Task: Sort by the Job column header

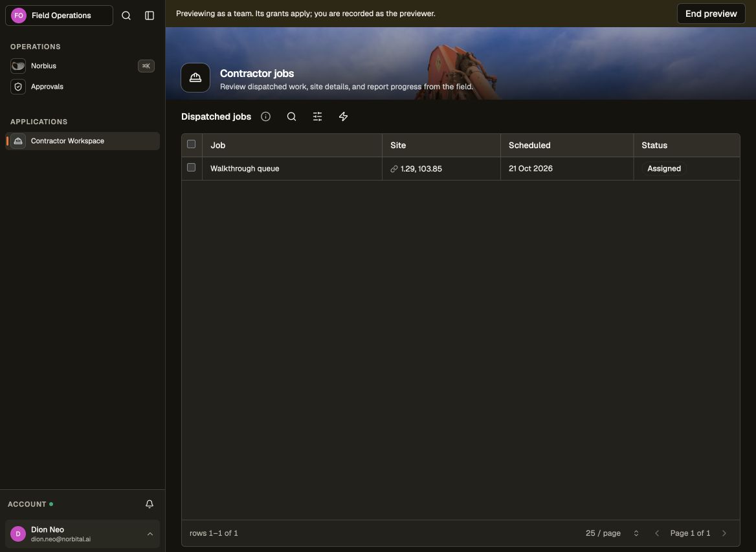Action: pos(292,145)
